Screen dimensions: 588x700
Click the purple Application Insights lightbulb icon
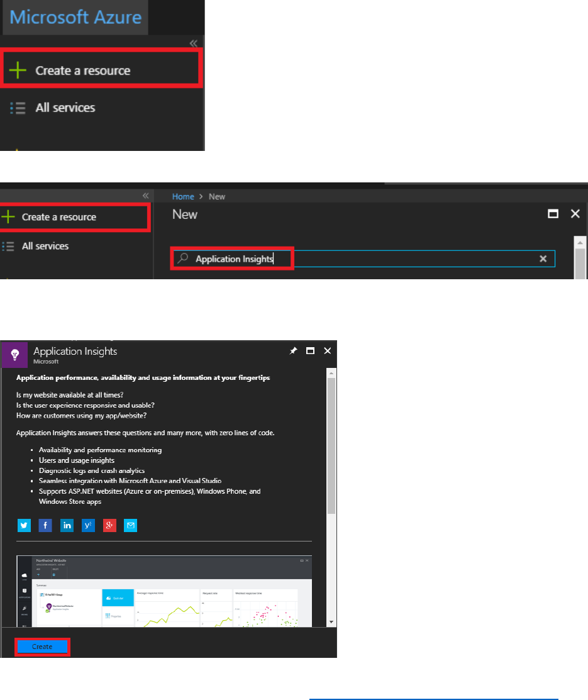pos(14,355)
